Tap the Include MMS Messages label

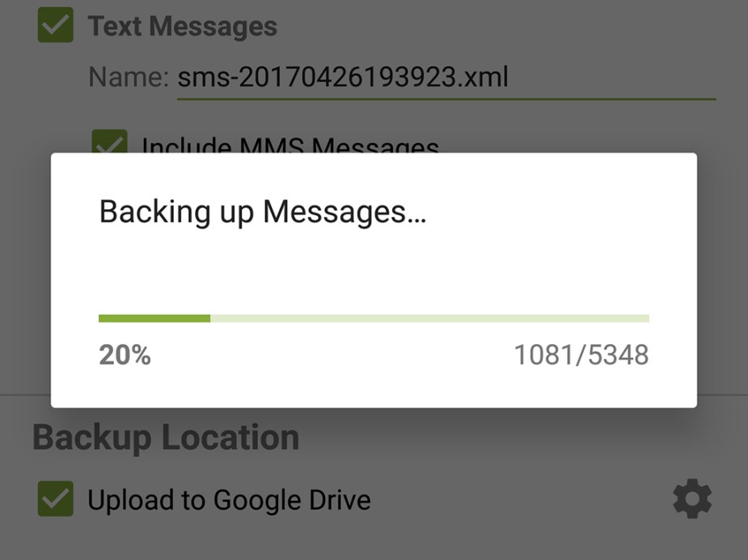(x=290, y=145)
